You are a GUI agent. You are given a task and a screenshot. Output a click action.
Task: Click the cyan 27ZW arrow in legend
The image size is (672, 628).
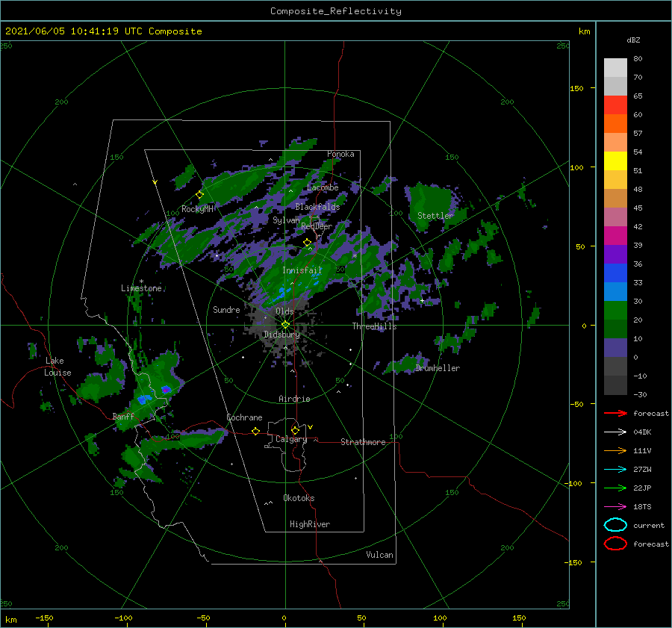pyautogui.click(x=615, y=470)
